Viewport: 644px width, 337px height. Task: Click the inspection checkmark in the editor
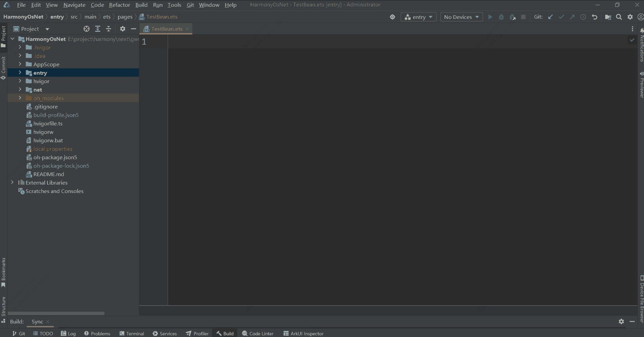click(x=632, y=40)
